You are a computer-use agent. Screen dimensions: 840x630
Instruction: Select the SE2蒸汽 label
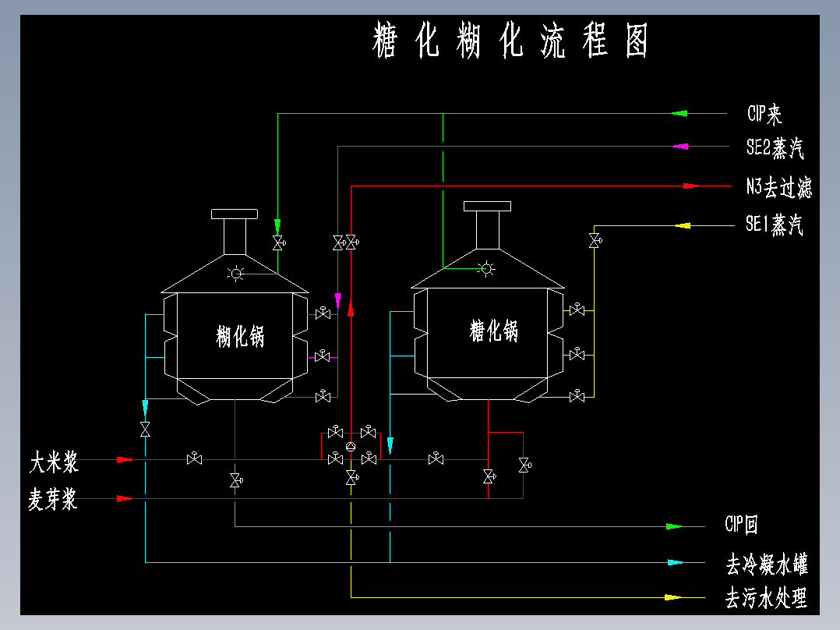[x=775, y=147]
